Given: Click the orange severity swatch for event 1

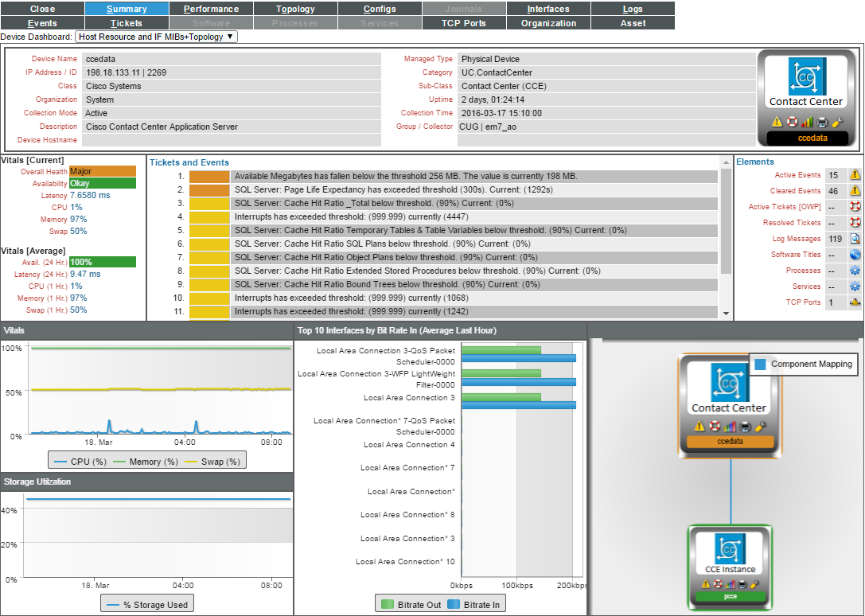Looking at the screenshot, I should [x=209, y=176].
